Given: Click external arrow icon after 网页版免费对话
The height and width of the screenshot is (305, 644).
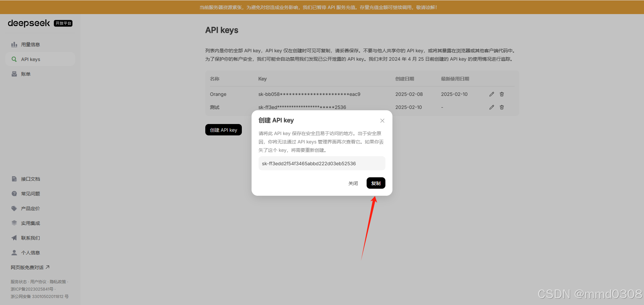Looking at the screenshot, I should 48,267.
